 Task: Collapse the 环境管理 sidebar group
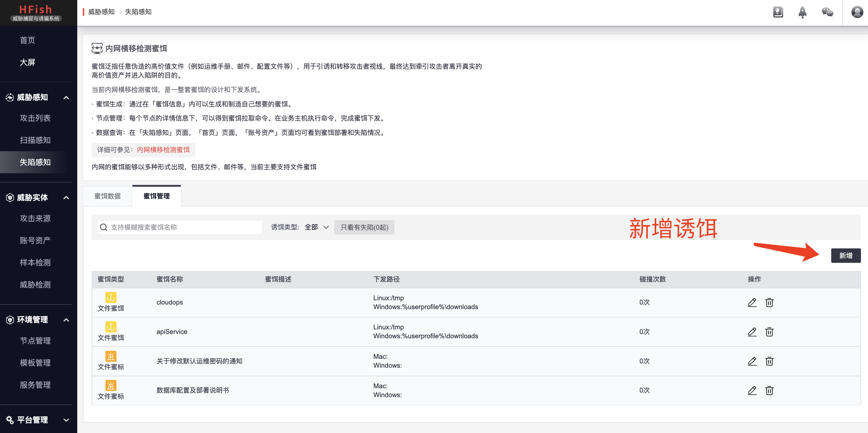pos(66,320)
